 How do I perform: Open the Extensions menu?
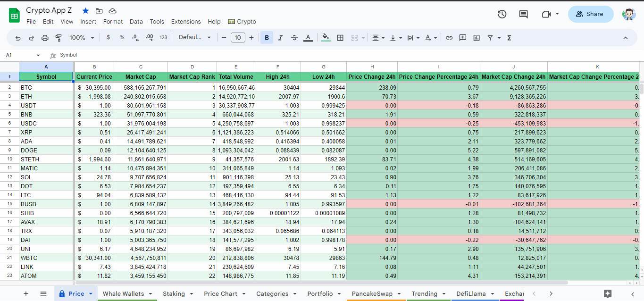pyautogui.click(x=186, y=21)
